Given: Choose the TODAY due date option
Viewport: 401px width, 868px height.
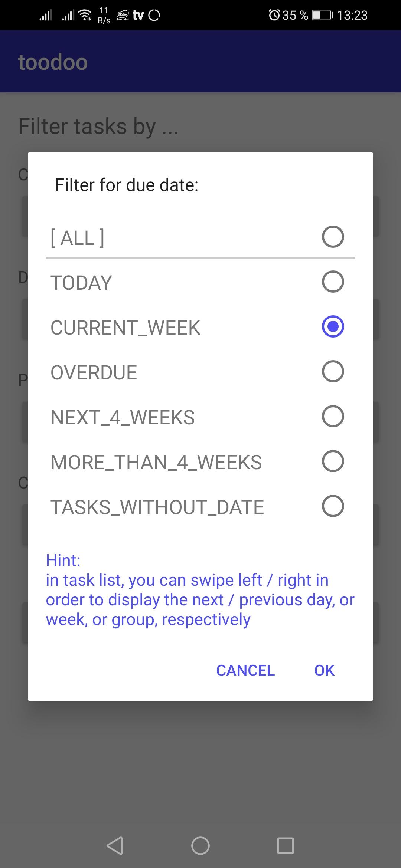Looking at the screenshot, I should pyautogui.click(x=333, y=282).
